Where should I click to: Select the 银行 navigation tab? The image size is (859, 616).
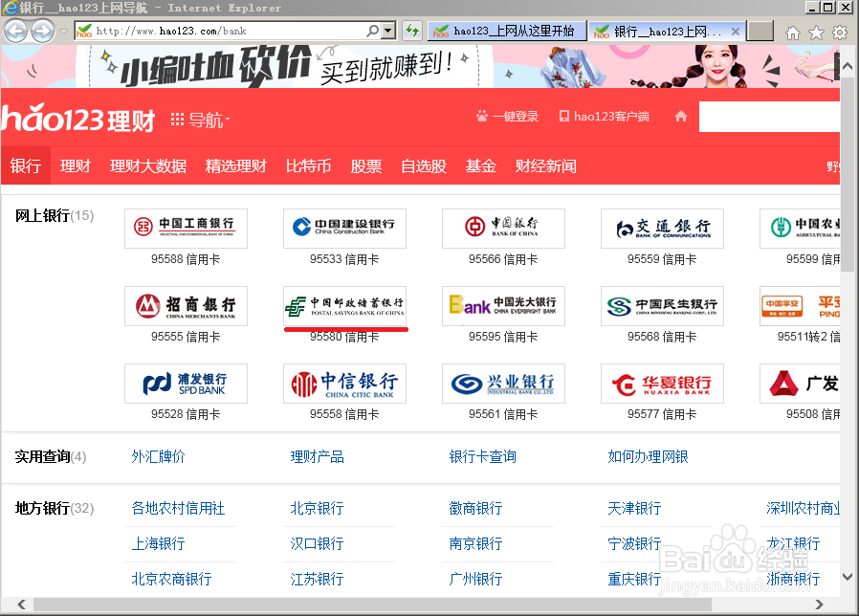(25, 165)
